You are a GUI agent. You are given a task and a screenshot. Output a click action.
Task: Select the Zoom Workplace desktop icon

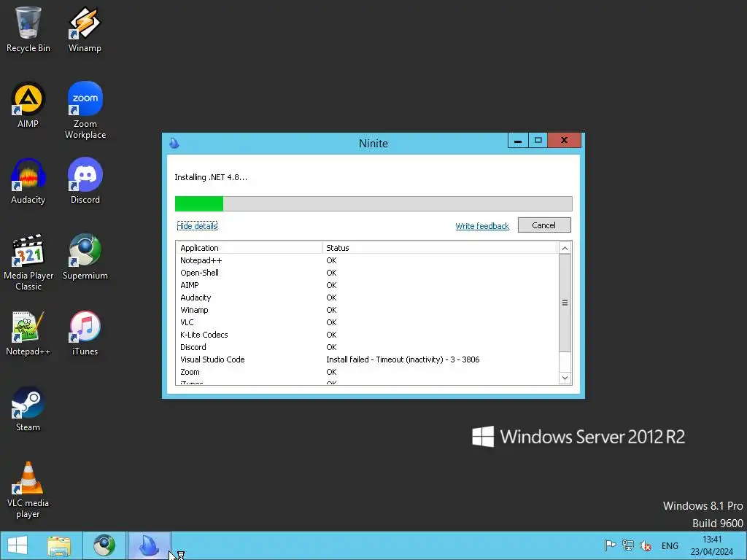[85, 111]
